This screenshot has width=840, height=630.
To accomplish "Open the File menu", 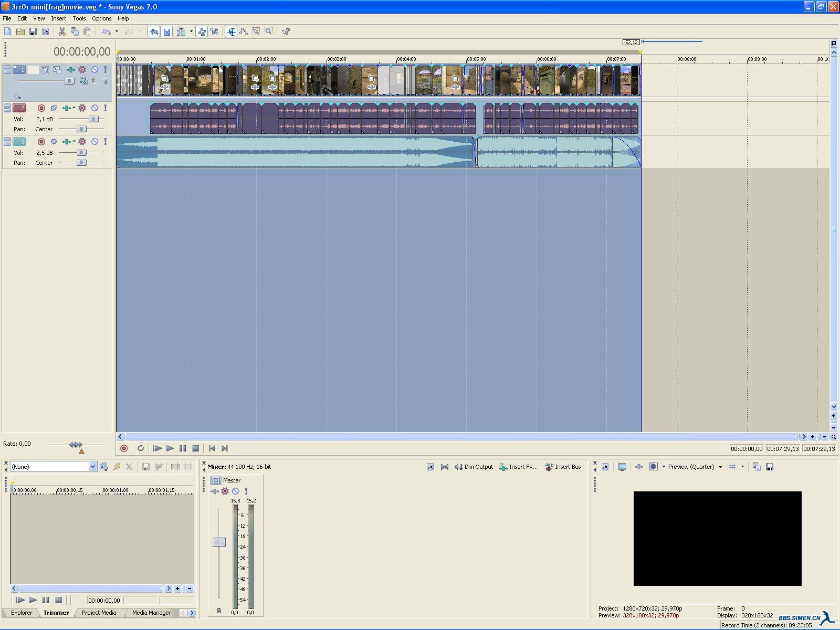I will tap(7, 18).
